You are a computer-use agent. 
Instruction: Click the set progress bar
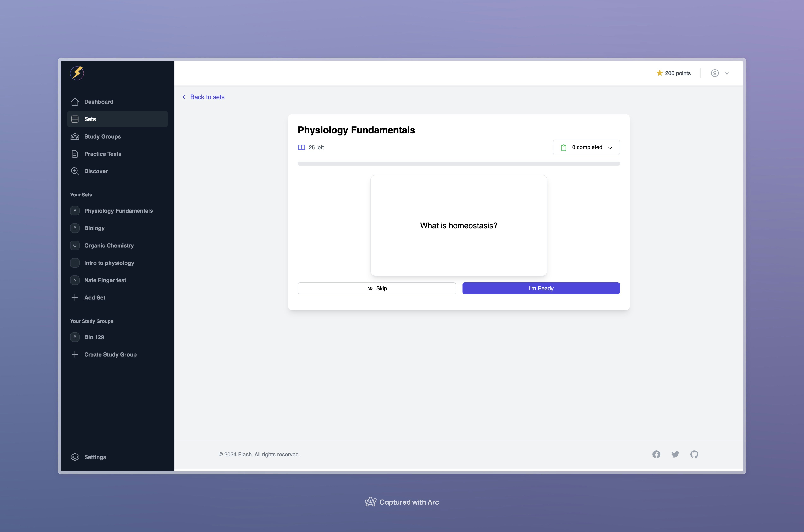(459, 163)
